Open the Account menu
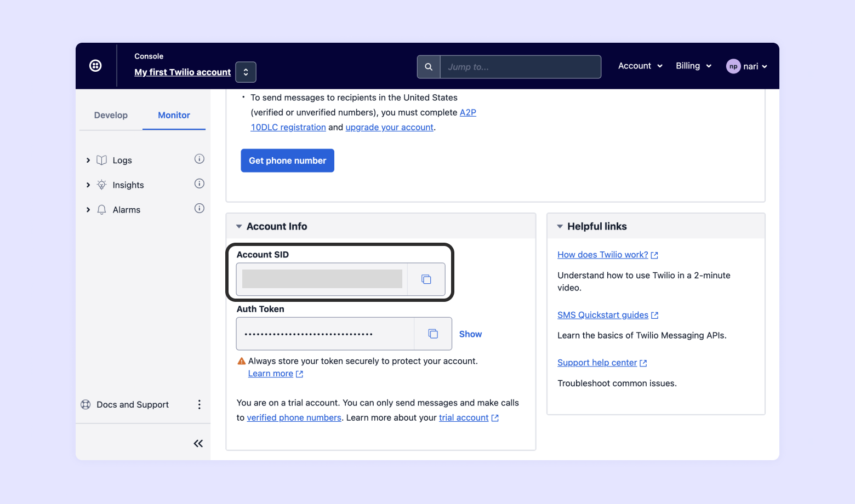Image resolution: width=855 pixels, height=504 pixels. coord(640,66)
